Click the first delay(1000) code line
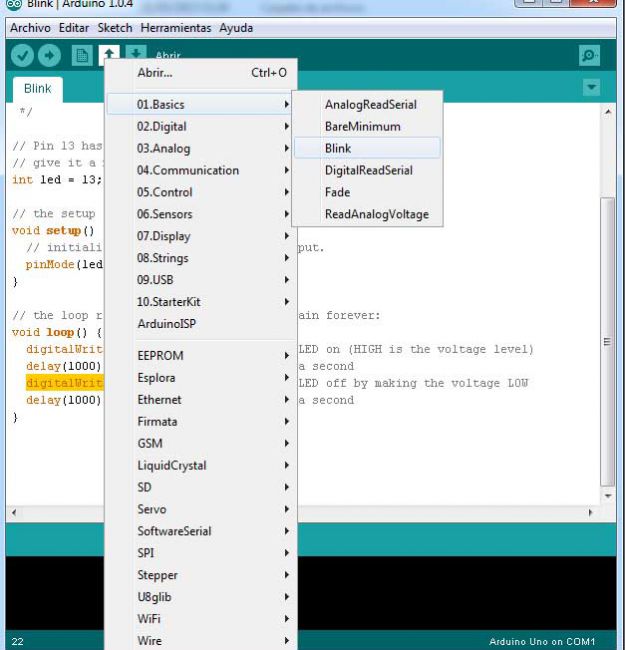This screenshot has height=650, width=625. coord(63,366)
